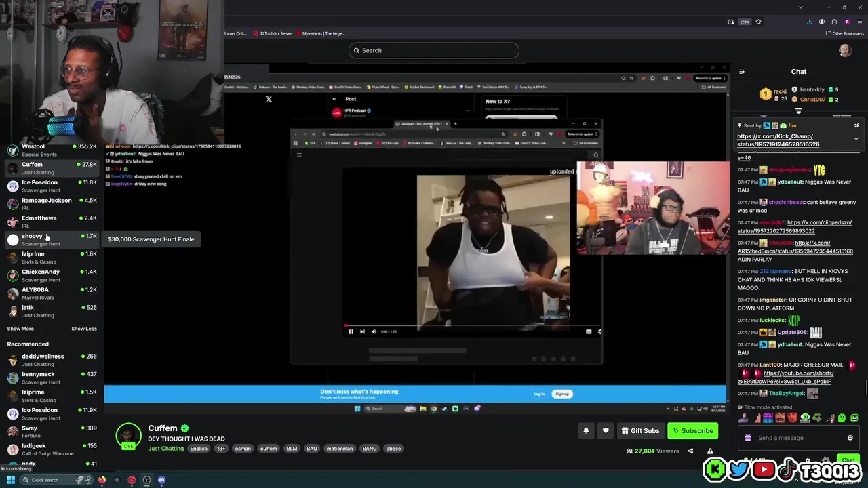The height and width of the screenshot is (488, 868).
Task: Open Discord from the taskbar
Action: [161, 480]
